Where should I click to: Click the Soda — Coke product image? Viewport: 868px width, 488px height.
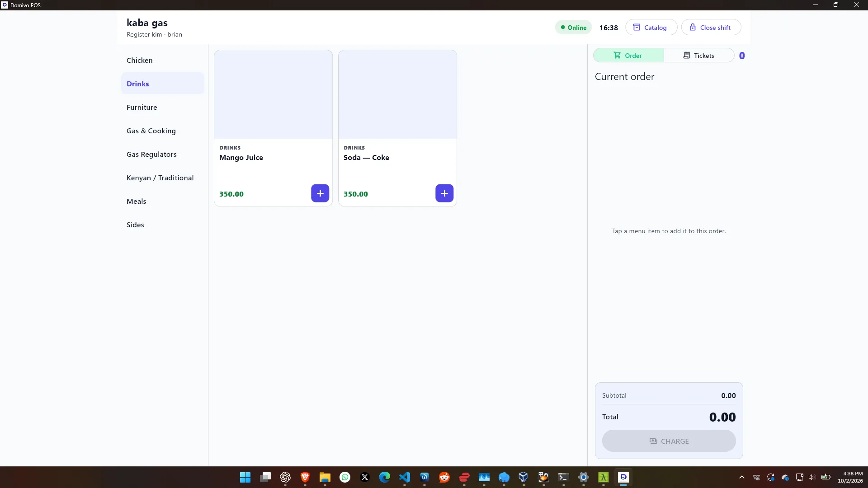[397, 94]
